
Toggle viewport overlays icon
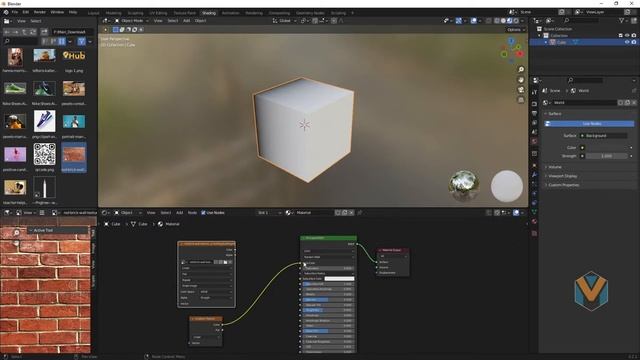[x=473, y=20]
